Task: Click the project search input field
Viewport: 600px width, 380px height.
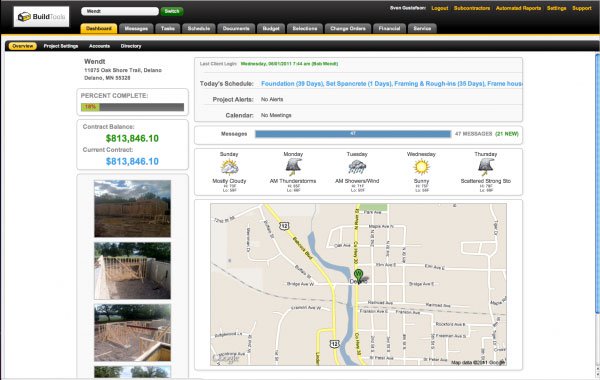Action: click(120, 11)
